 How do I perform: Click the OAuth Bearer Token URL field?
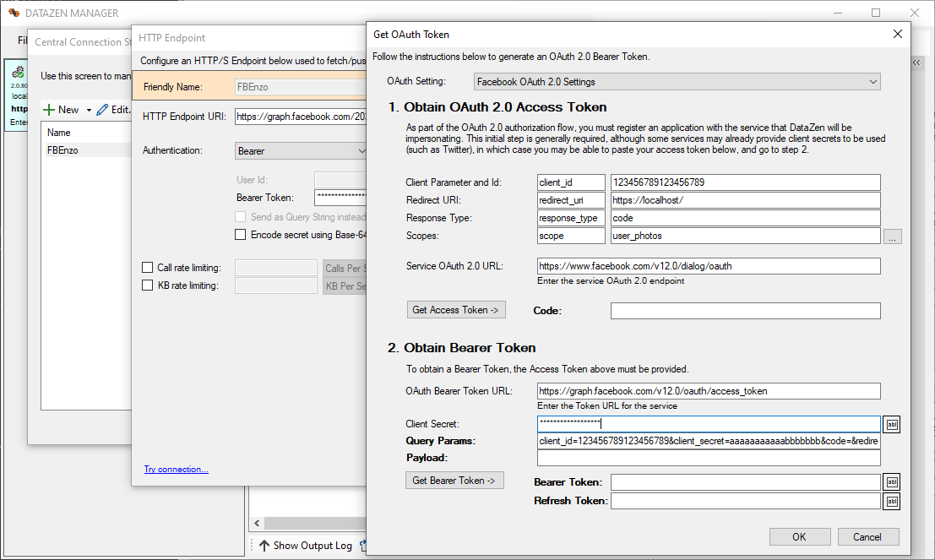(709, 391)
